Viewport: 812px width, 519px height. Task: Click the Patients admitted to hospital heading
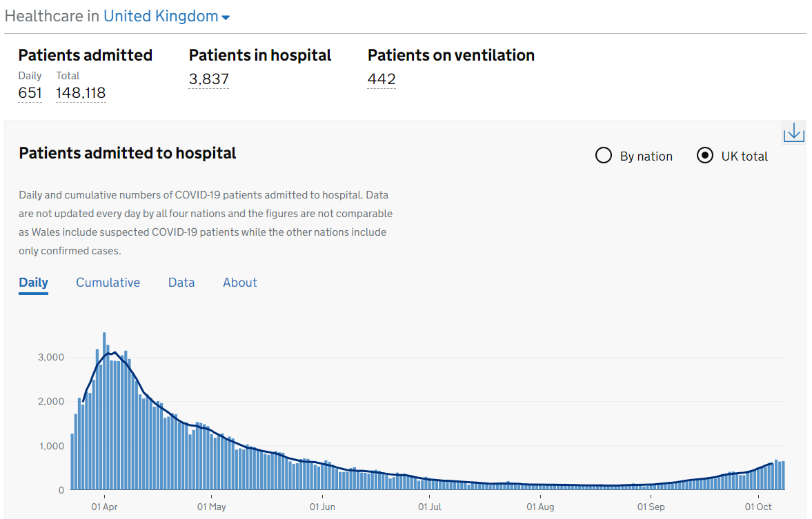(128, 153)
